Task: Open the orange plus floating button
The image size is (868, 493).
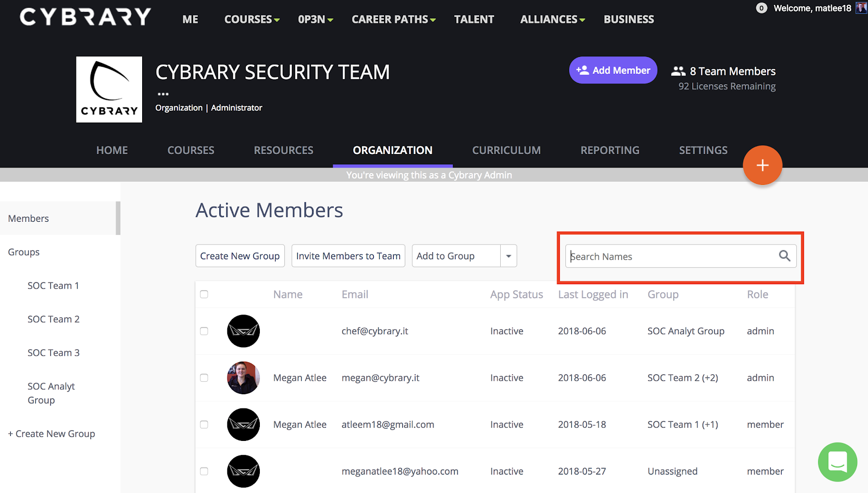Action: tap(762, 165)
